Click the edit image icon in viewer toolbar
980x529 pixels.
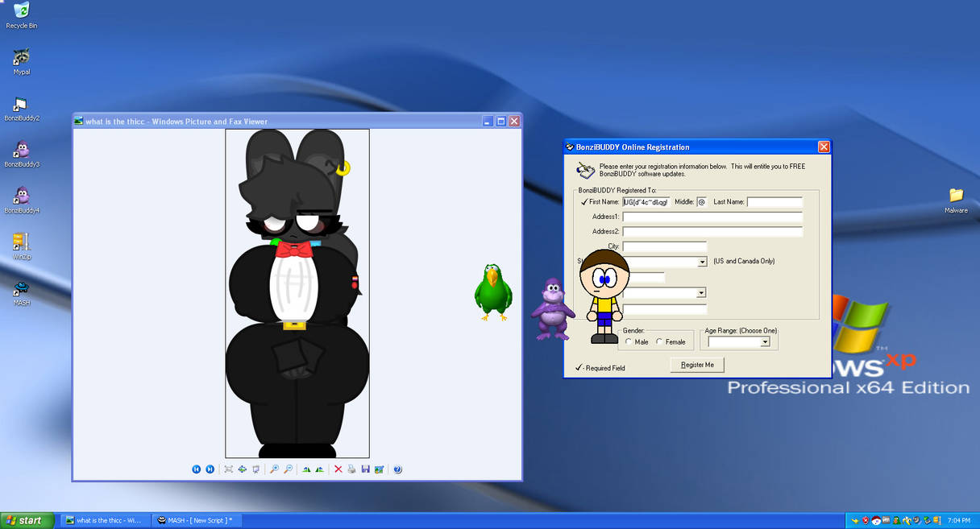[379, 469]
